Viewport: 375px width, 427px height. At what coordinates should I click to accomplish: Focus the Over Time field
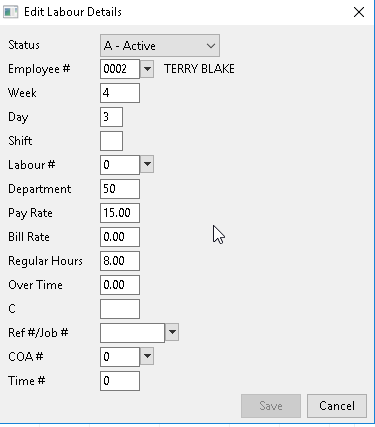[120, 285]
